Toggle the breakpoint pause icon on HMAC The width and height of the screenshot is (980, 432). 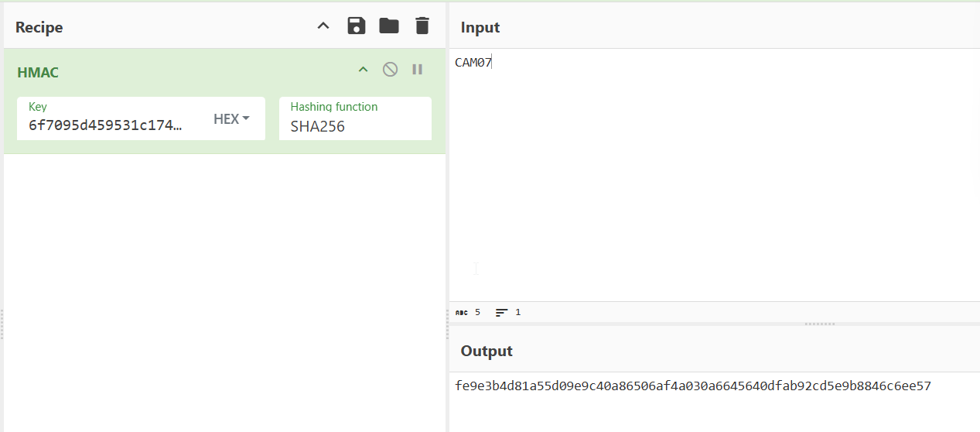[418, 70]
